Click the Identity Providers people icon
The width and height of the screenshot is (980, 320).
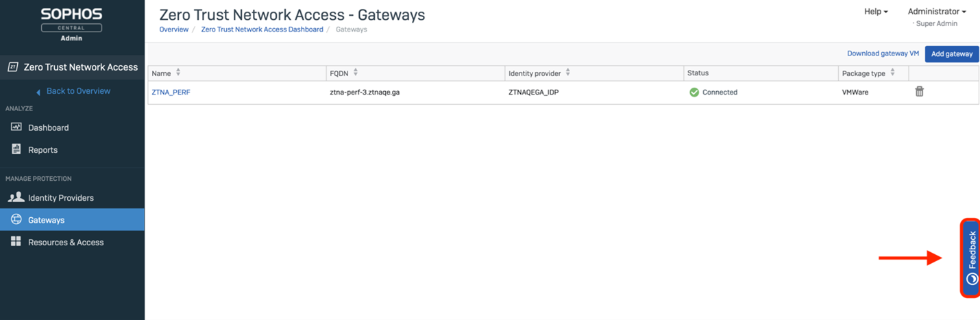tap(16, 197)
